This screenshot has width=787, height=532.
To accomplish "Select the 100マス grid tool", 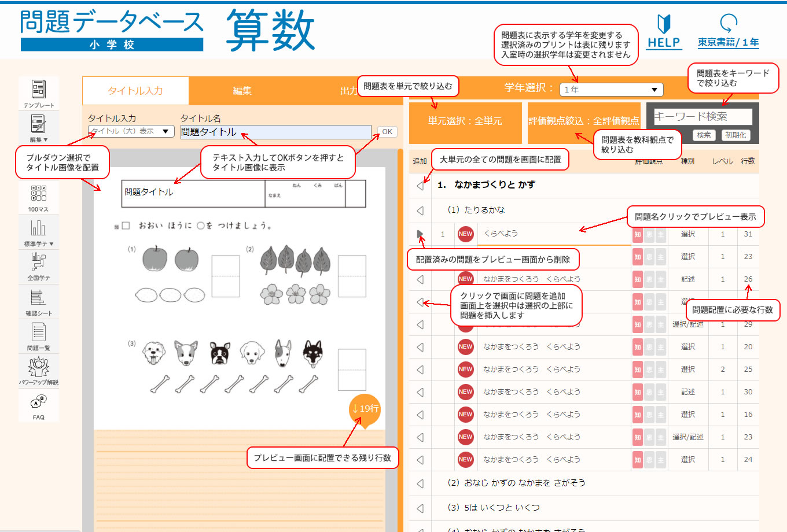I will (x=39, y=198).
